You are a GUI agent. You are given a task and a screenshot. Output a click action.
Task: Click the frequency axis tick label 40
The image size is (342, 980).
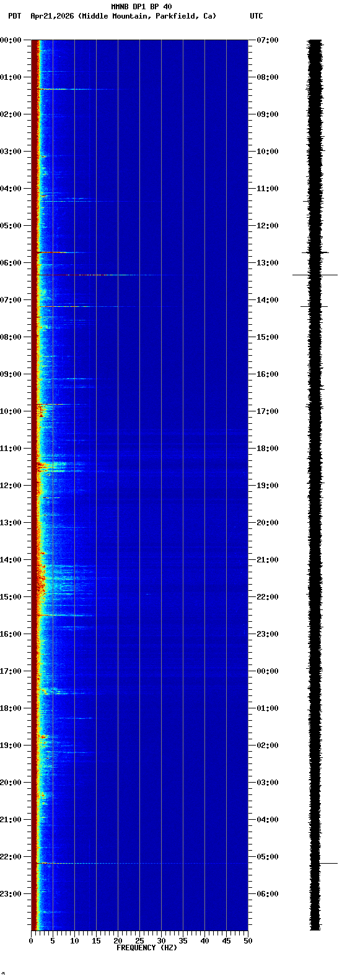point(204,941)
